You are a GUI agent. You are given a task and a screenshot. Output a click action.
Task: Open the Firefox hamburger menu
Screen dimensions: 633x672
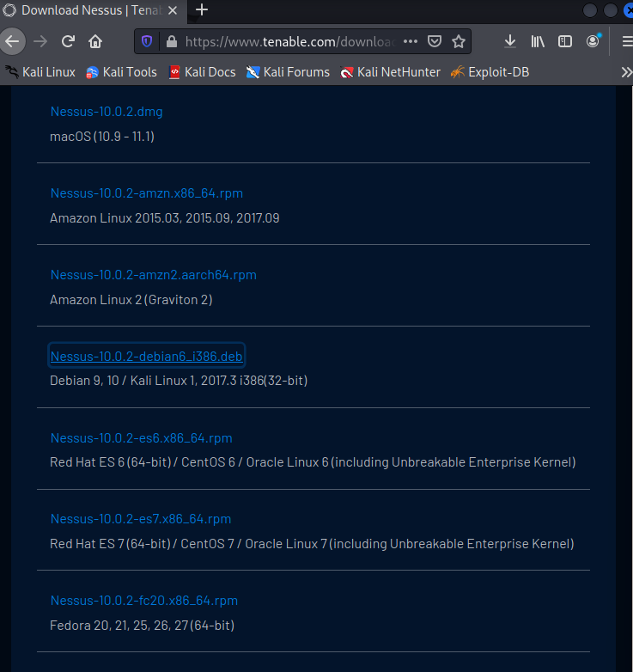627,41
